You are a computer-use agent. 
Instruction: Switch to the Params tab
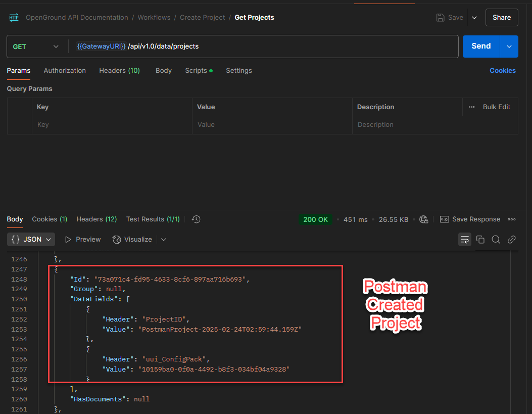coord(19,71)
